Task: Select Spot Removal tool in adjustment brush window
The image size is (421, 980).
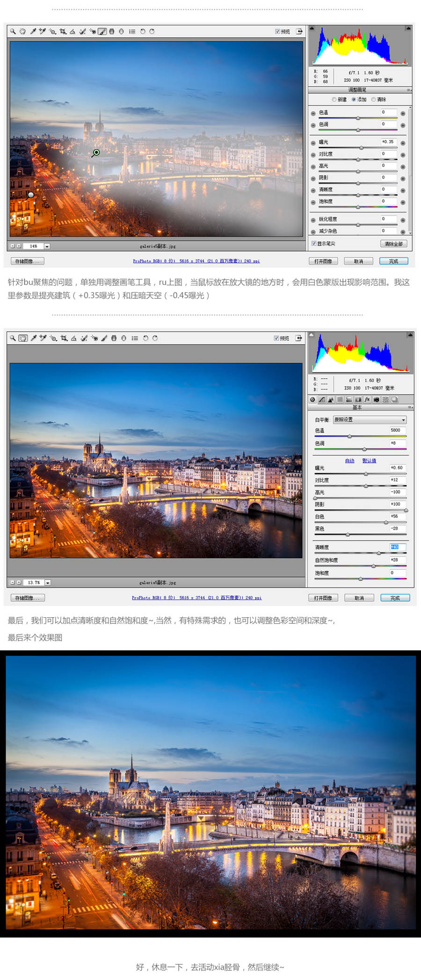Action: pos(82,31)
